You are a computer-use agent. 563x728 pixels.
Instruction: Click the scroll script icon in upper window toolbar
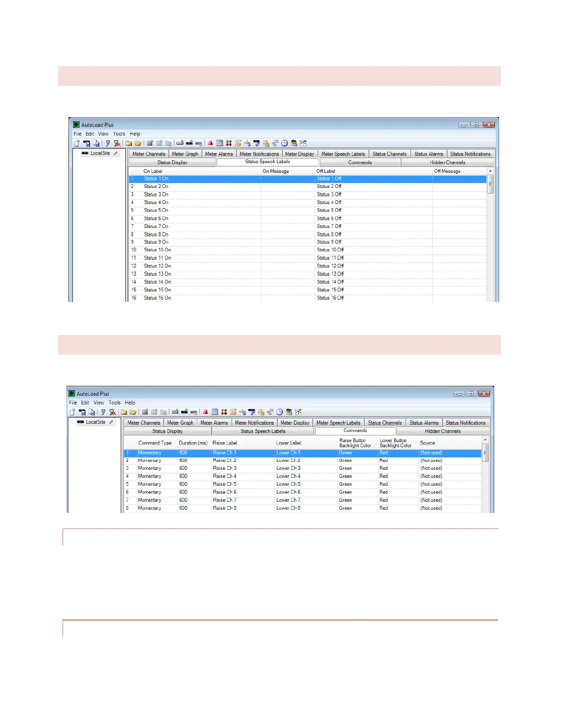pyautogui.click(x=238, y=143)
